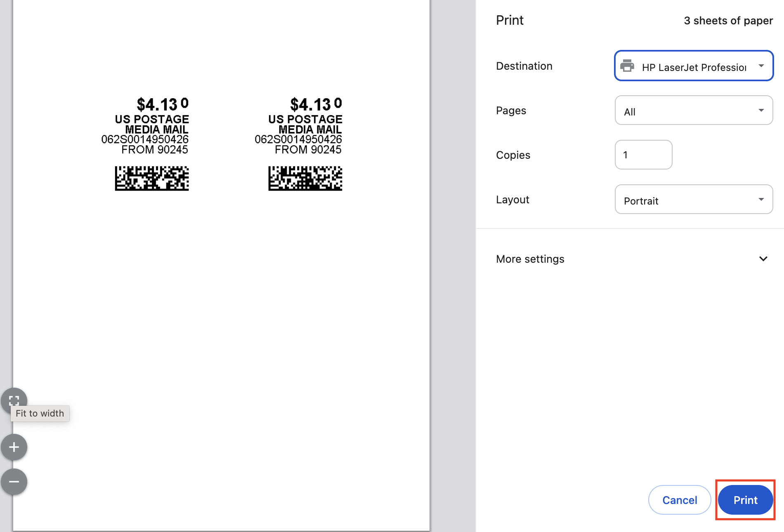Click the right postage data matrix barcode
Image resolution: width=784 pixels, height=532 pixels.
click(x=305, y=178)
